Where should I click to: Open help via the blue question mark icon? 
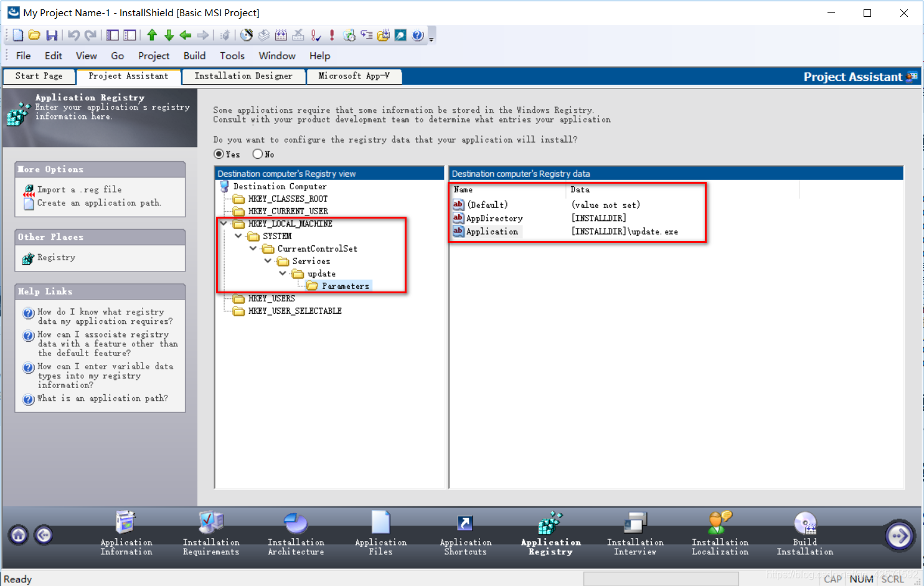pos(418,35)
